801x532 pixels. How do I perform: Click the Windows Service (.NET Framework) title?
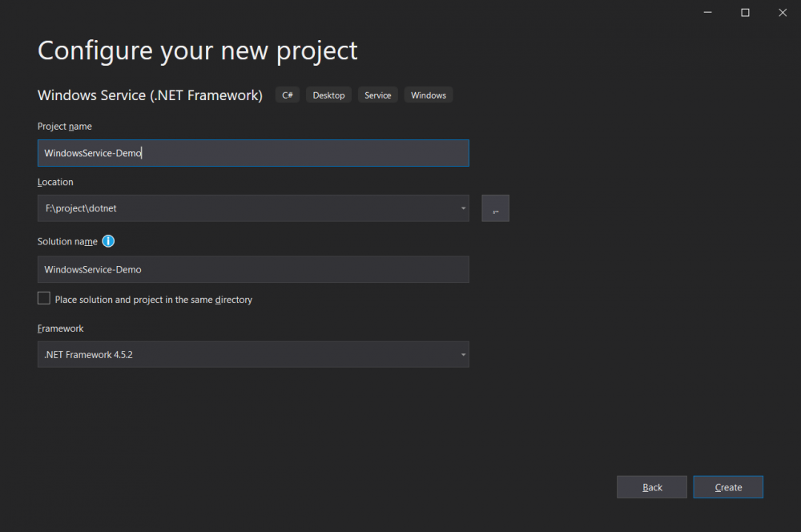click(149, 95)
